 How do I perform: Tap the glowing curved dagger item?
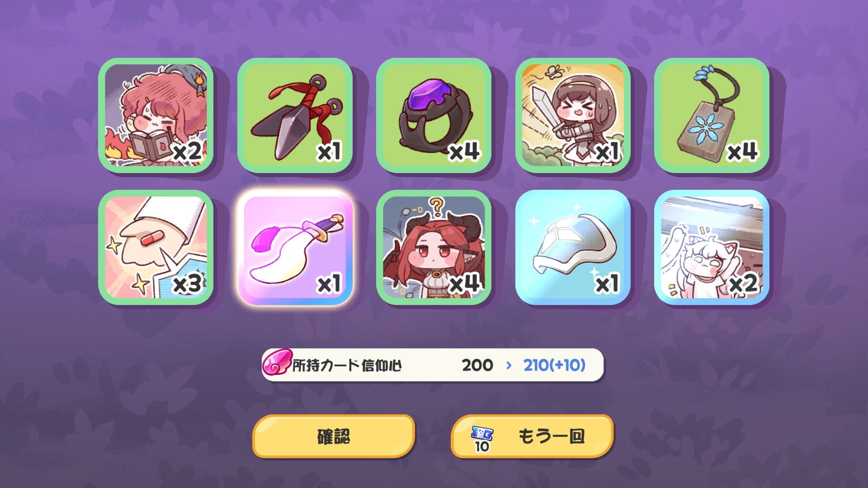point(295,247)
